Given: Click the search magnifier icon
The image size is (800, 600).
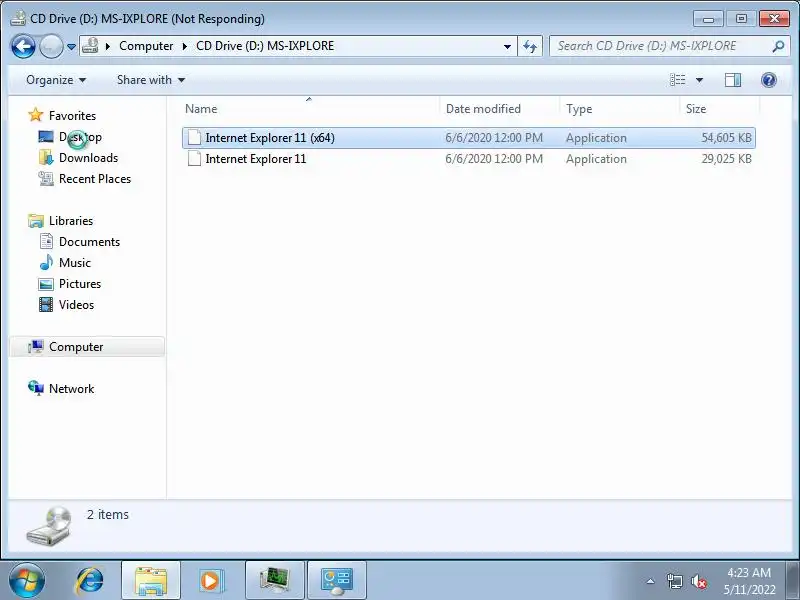Looking at the screenshot, I should [778, 46].
